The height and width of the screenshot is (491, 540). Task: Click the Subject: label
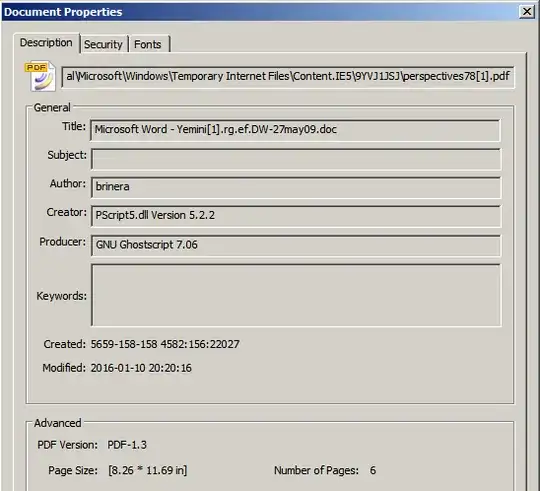[67, 155]
